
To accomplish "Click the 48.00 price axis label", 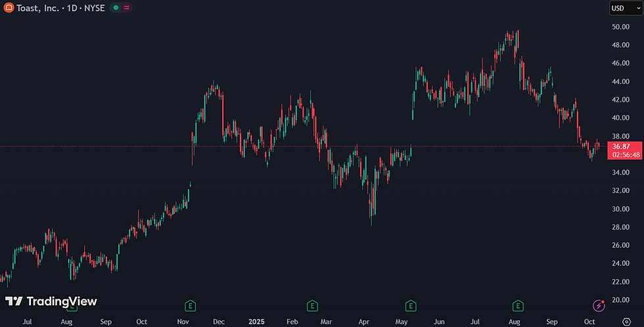I will coord(620,45).
